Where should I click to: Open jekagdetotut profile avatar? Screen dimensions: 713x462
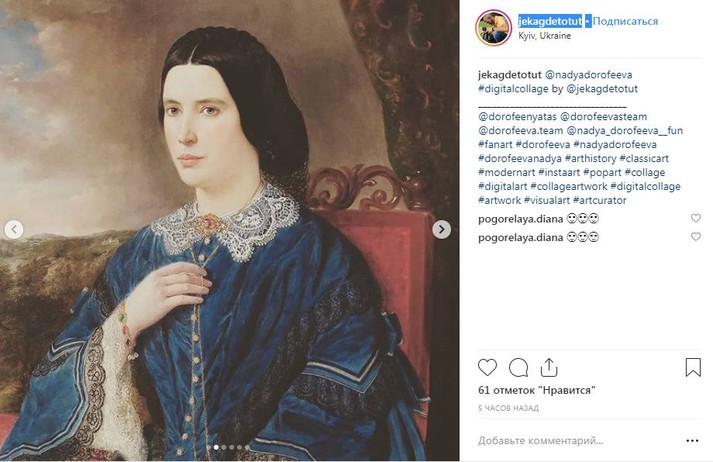495,27
